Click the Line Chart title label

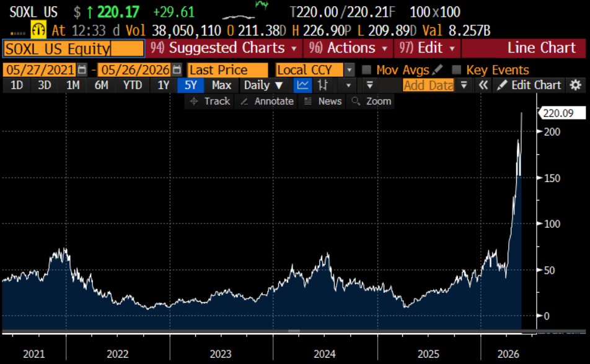(x=541, y=48)
